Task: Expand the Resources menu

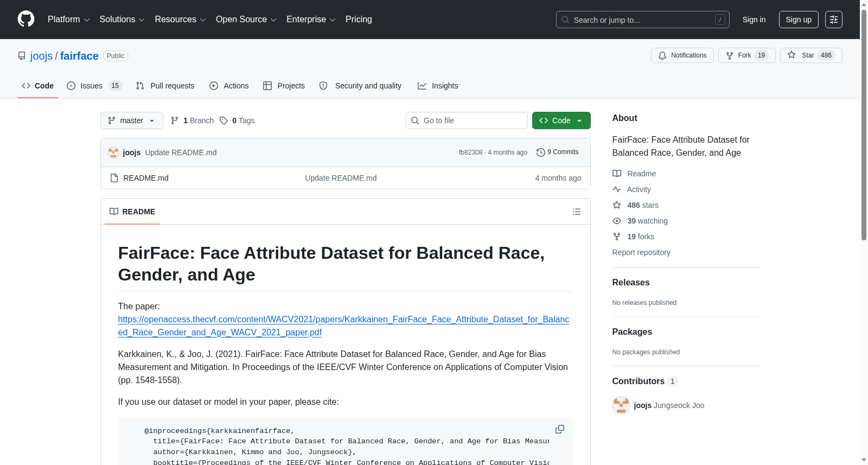Action: pyautogui.click(x=180, y=20)
